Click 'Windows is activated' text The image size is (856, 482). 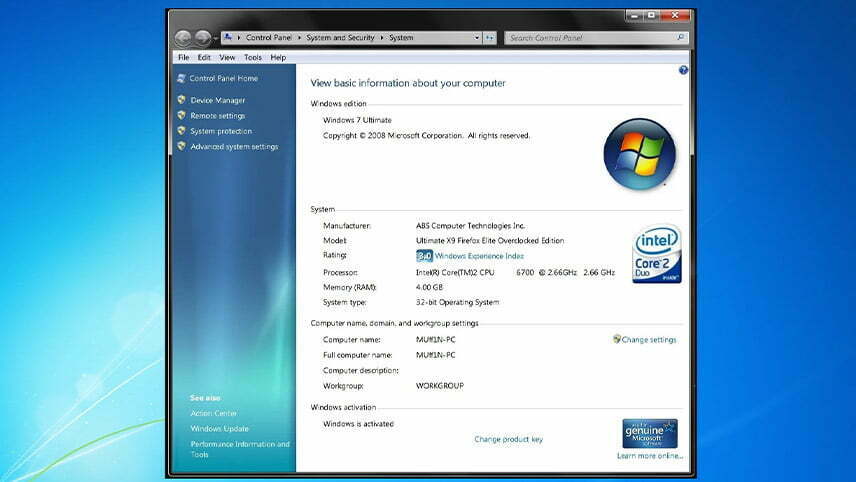(358, 424)
